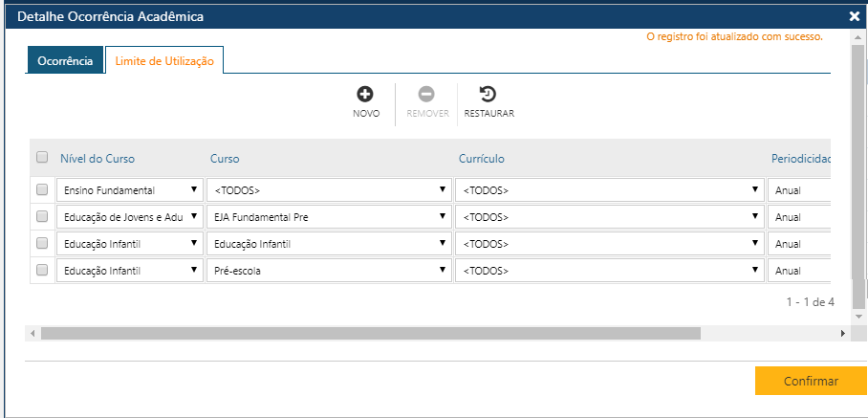Click the Restaurar history icon
Image resolution: width=868 pixels, height=418 pixels.
point(488,95)
